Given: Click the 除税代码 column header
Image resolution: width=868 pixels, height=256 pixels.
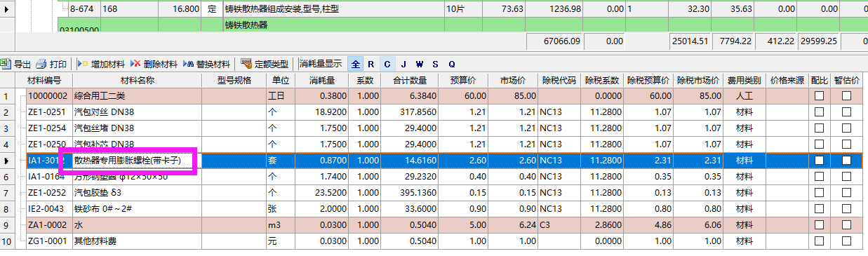Looking at the screenshot, I should click(x=559, y=81).
